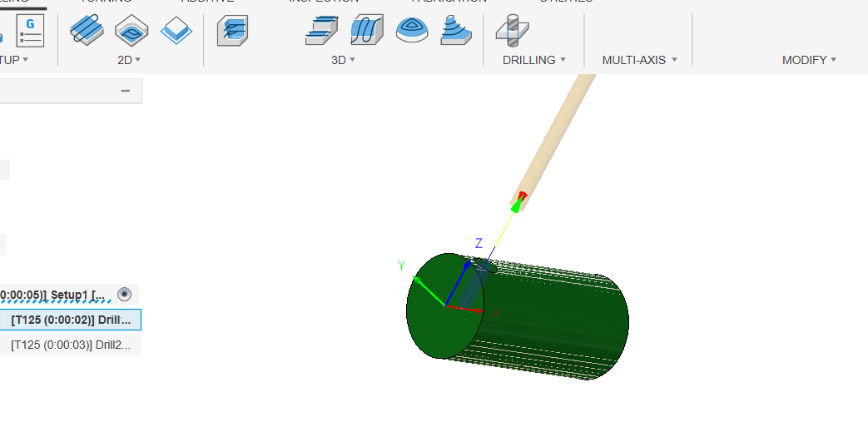Screen dimensions: 868x437
Task: Toggle the Setup1 active radio button
Action: coord(125,294)
